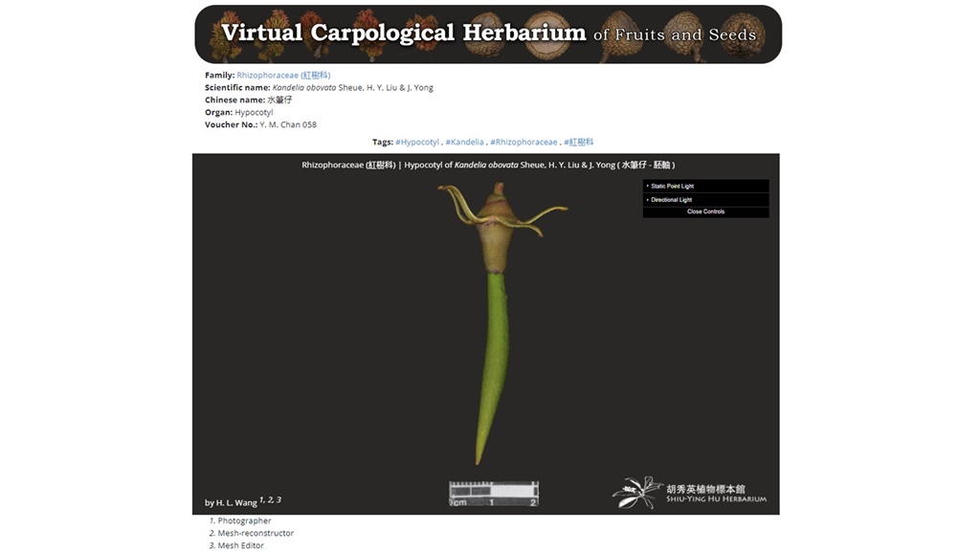Click the Photographer footnote
The width and height of the screenshot is (980, 552).
pos(244,520)
